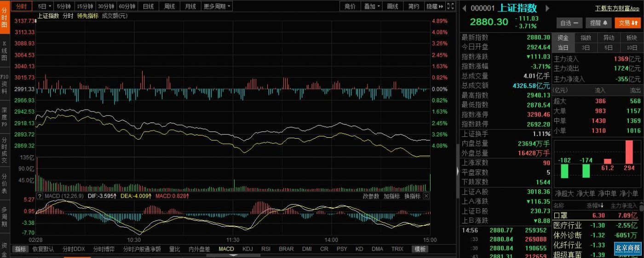Screen dimensions: 644x258
Task: Switch to the 周线 chart
Action: (x=169, y=6)
